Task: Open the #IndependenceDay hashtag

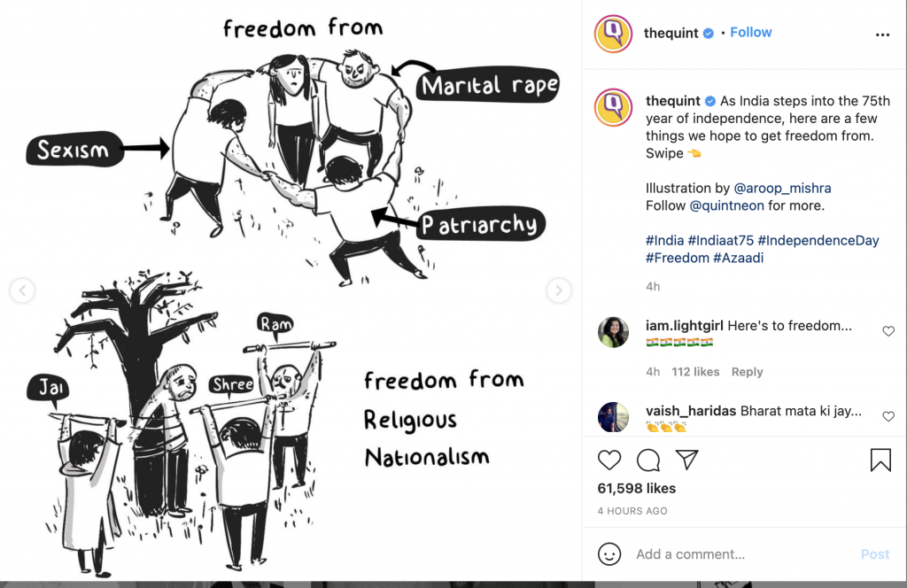Action: (818, 240)
